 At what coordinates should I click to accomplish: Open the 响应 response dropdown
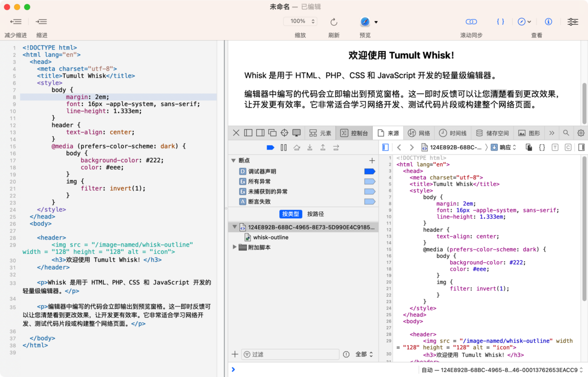[x=504, y=147]
